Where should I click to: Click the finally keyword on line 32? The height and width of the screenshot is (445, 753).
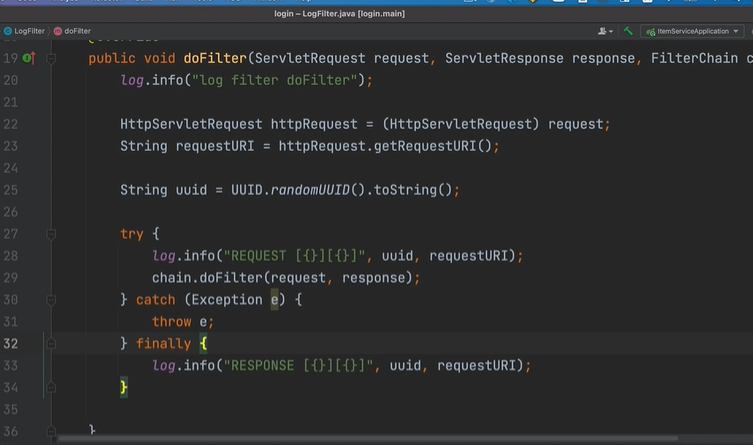click(x=163, y=344)
